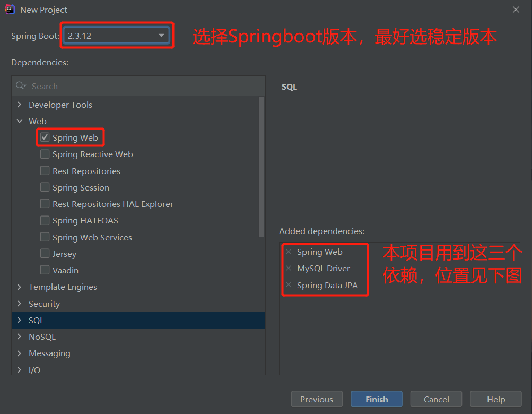This screenshot has width=532, height=414.
Task: Expand the Developer Tools category
Action: click(20, 105)
